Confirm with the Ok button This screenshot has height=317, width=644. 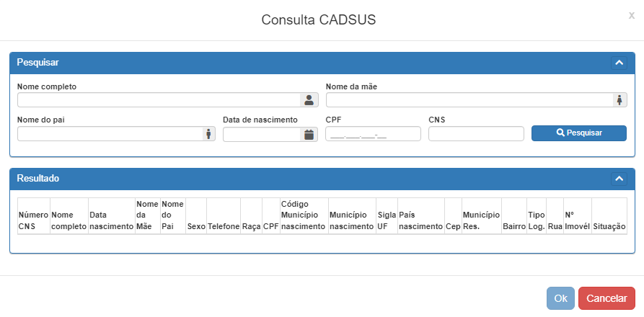(560, 298)
